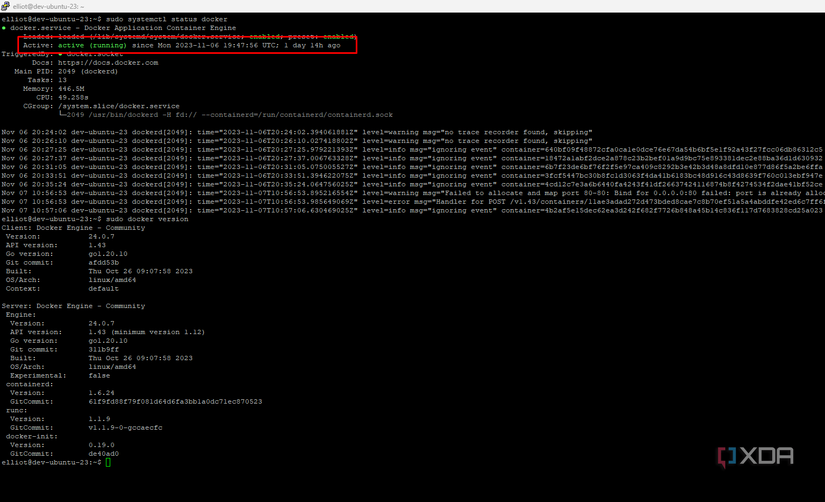
Task: Click the runc GitCommit 'v1.1.9-0-gccaecfc'
Action: [125, 428]
